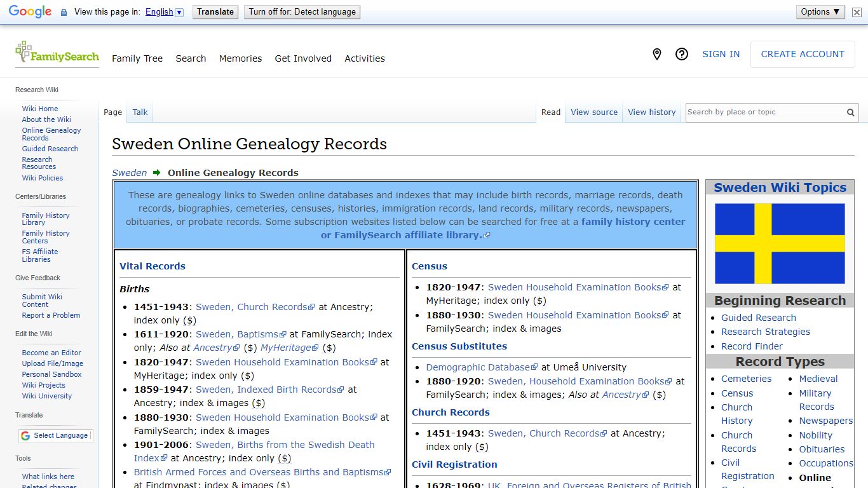This screenshot has width=868, height=488.
Task: Click the SIGN IN link
Action: [x=721, y=54]
